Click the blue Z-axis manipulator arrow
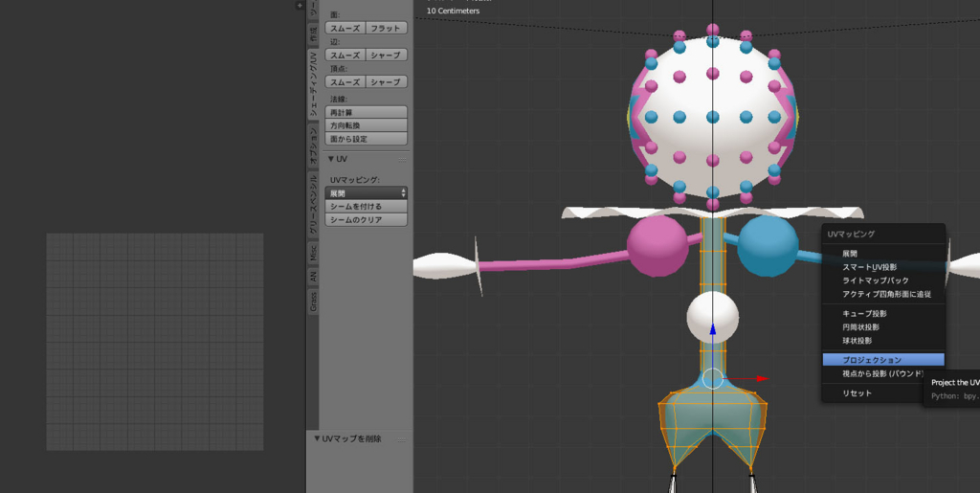980x493 pixels. 712,328
